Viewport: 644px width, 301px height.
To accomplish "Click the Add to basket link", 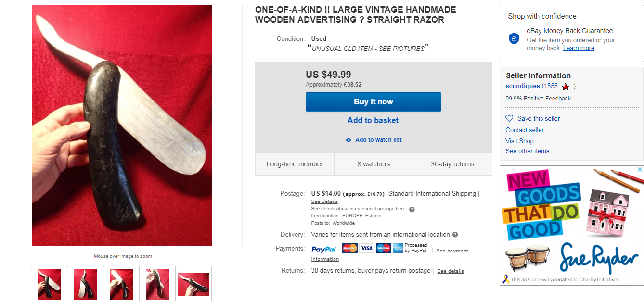I will tap(373, 120).
